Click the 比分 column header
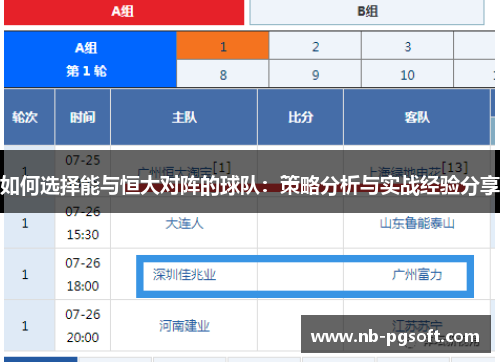 point(300,117)
